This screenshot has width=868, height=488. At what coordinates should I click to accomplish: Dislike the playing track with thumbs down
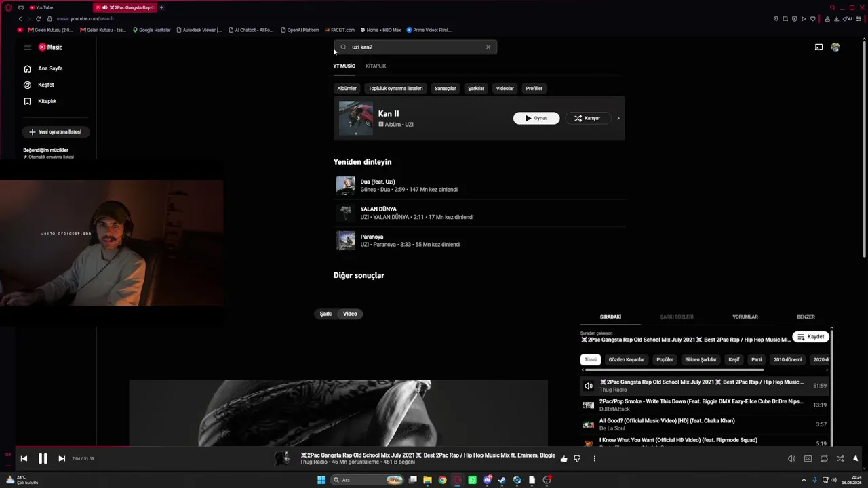577,459
